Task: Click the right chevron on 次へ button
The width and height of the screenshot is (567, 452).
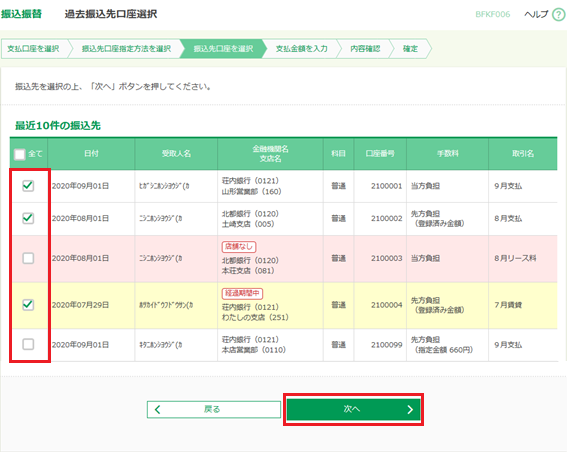Action: point(410,409)
